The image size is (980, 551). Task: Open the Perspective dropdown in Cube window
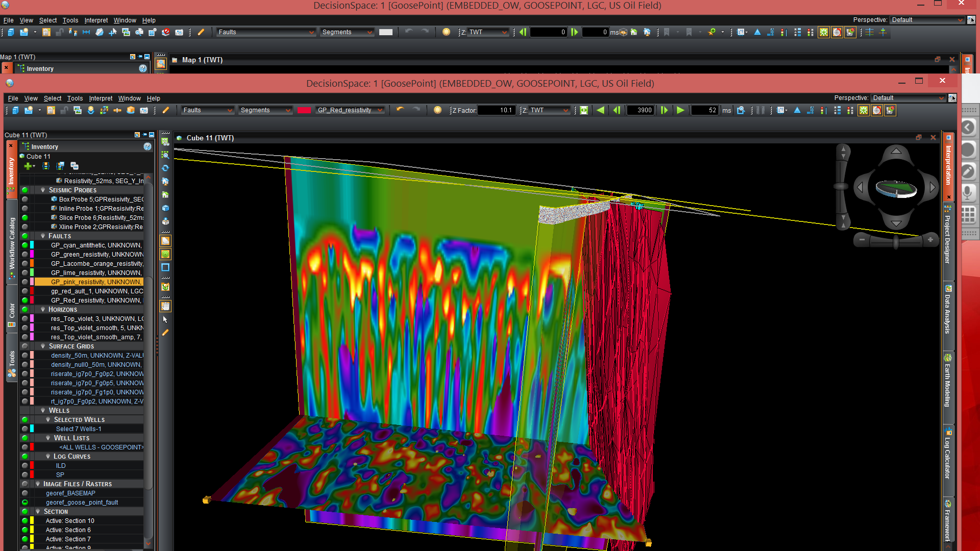click(909, 98)
